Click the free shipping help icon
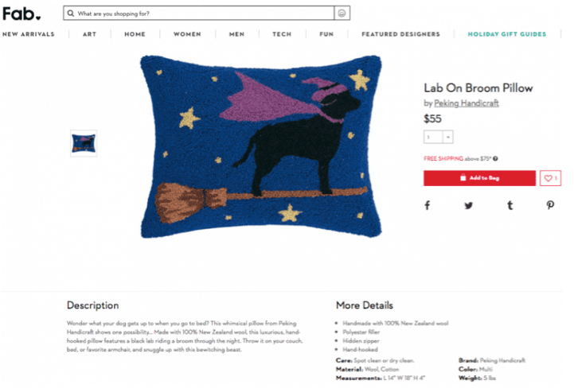The image size is (574, 392). 495,158
